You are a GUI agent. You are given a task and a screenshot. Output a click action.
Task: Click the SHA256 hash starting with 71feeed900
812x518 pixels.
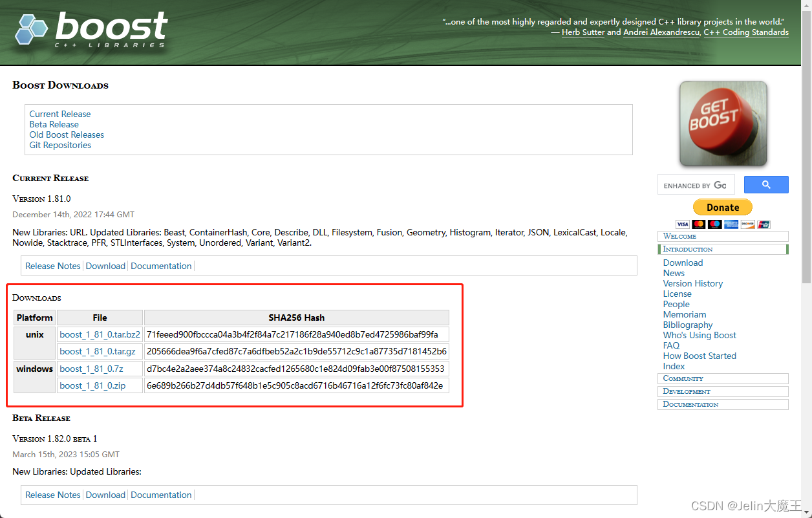(292, 334)
